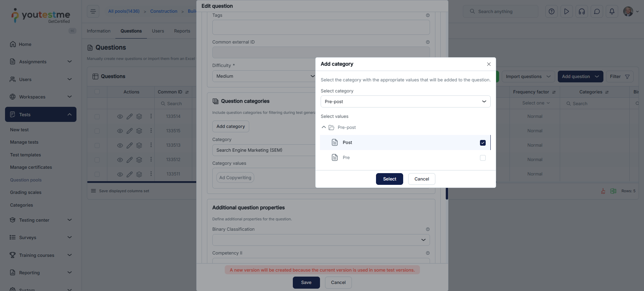Open the chat messages icon
The width and height of the screenshot is (644, 291).
coord(597,11)
